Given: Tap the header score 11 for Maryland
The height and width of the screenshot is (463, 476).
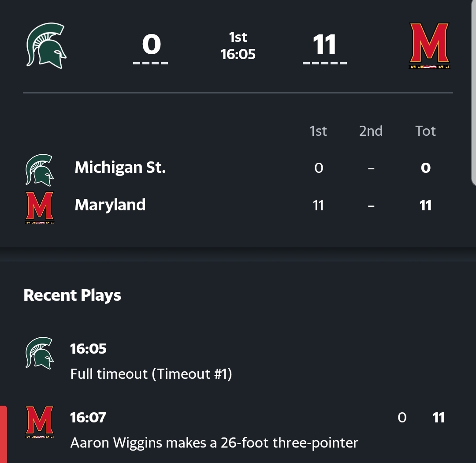Looking at the screenshot, I should point(324,45).
